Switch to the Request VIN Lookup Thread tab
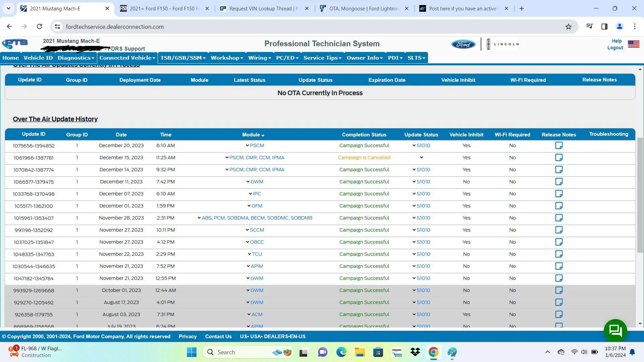This screenshot has width=644, height=362. (264, 9)
